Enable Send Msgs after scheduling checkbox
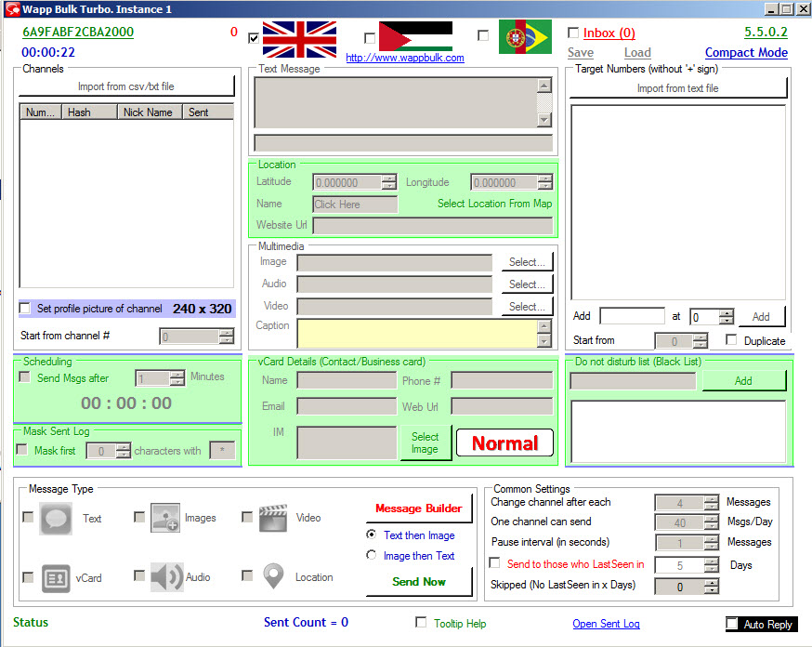This screenshot has height=647, width=812. tap(24, 376)
